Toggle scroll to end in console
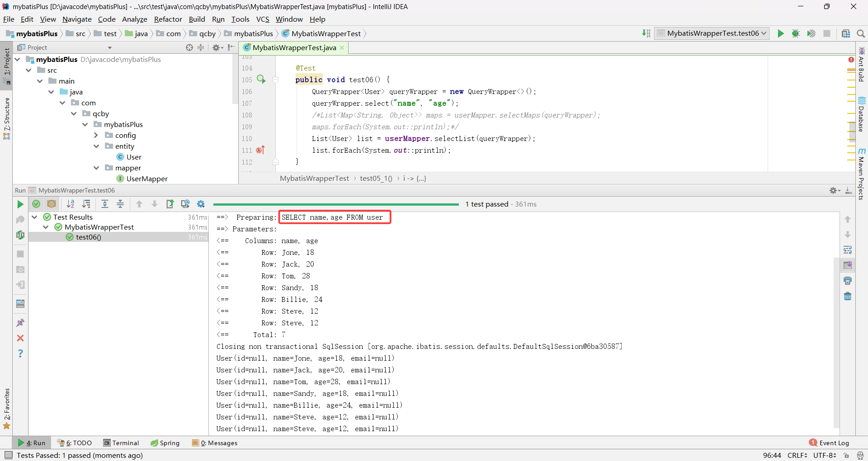Image resolution: width=868 pixels, height=461 pixels. click(x=848, y=265)
